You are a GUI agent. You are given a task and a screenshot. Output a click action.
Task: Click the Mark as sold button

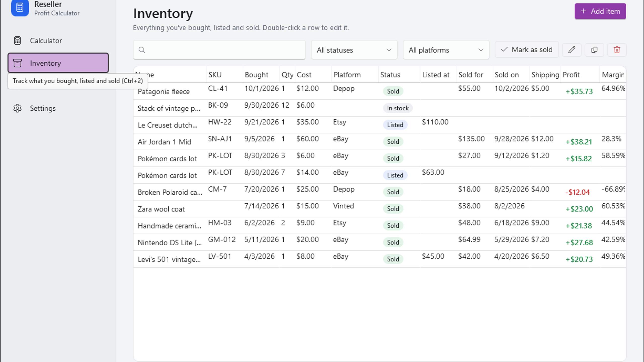[527, 50]
